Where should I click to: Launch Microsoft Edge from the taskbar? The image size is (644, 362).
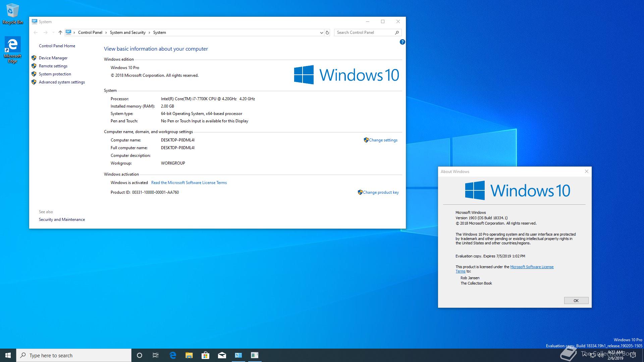(173, 355)
